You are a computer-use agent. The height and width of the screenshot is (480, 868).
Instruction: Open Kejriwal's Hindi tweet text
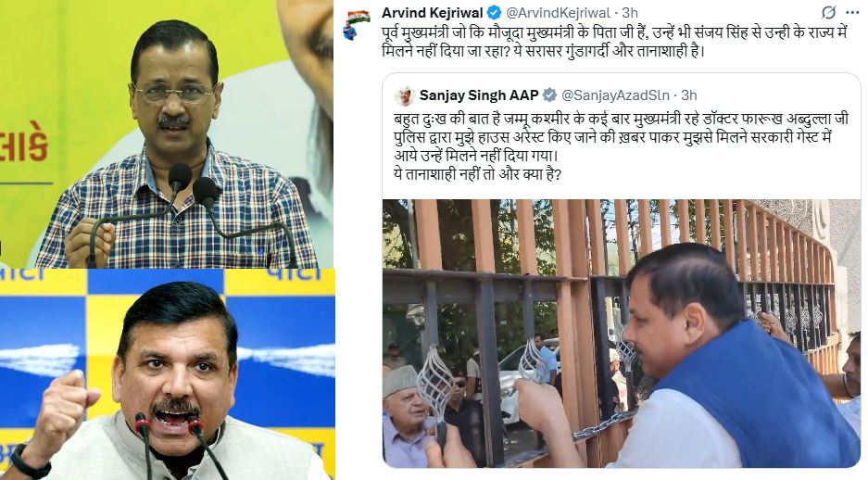(x=614, y=42)
